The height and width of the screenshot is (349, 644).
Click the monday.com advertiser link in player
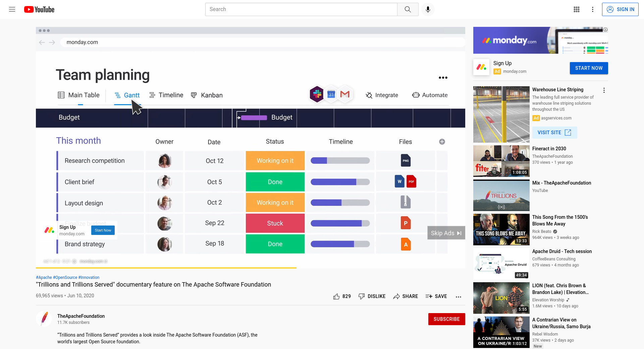93,261
